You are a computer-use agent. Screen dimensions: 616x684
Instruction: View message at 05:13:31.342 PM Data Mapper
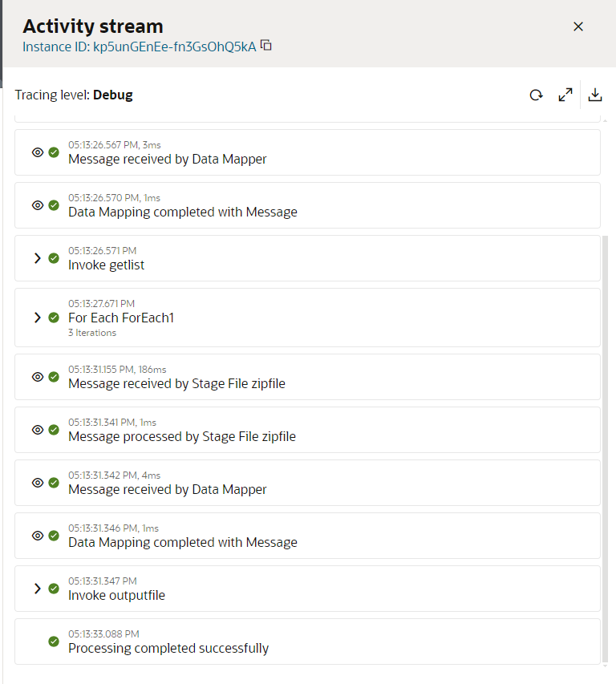click(x=38, y=483)
